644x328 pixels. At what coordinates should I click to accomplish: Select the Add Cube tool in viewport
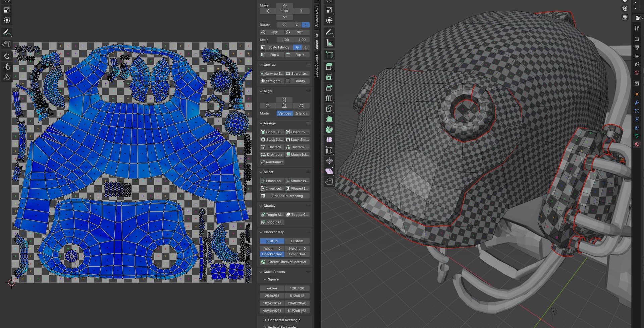pyautogui.click(x=329, y=55)
